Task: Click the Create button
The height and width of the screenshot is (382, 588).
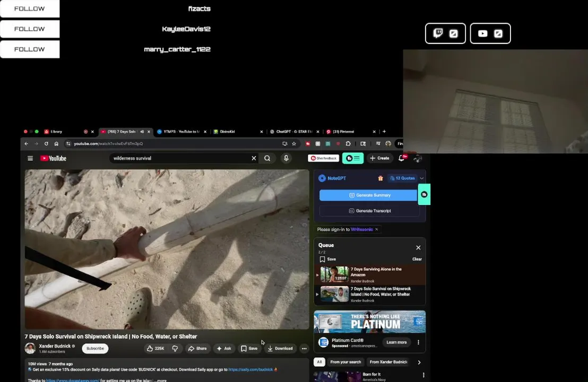Action: click(379, 158)
